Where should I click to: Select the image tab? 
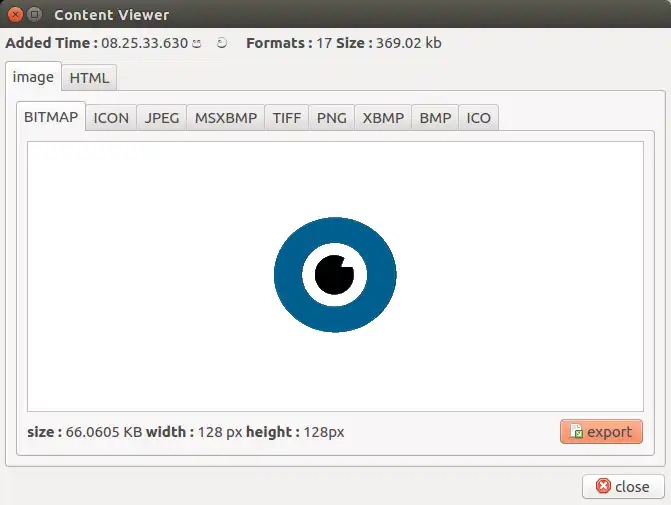pyautogui.click(x=33, y=77)
